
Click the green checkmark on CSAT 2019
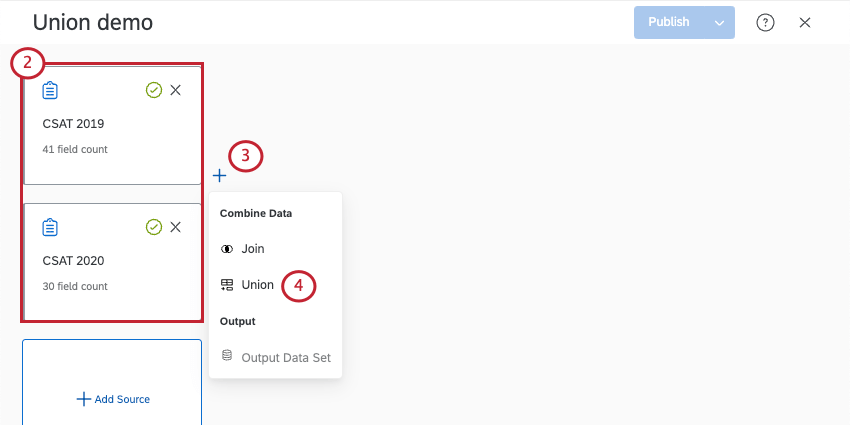[x=153, y=90]
